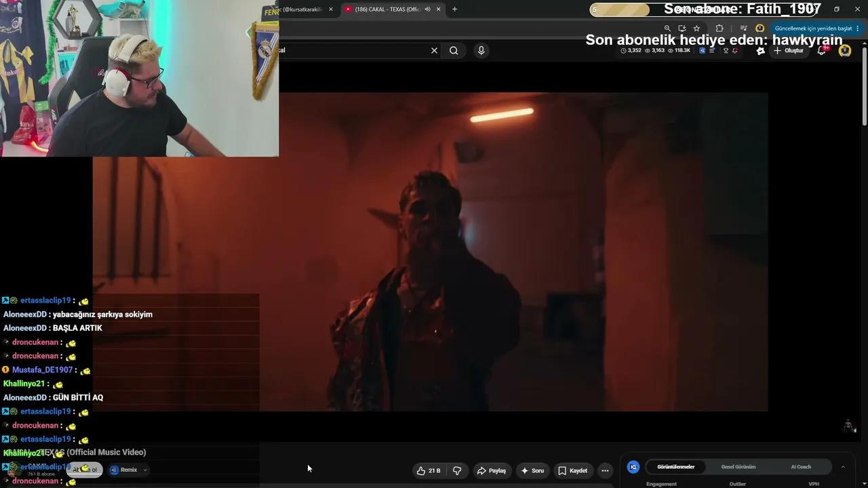Click the vidIQ logo in the side panel
Image resolution: width=868 pixels, height=488 pixels.
pos(633,467)
